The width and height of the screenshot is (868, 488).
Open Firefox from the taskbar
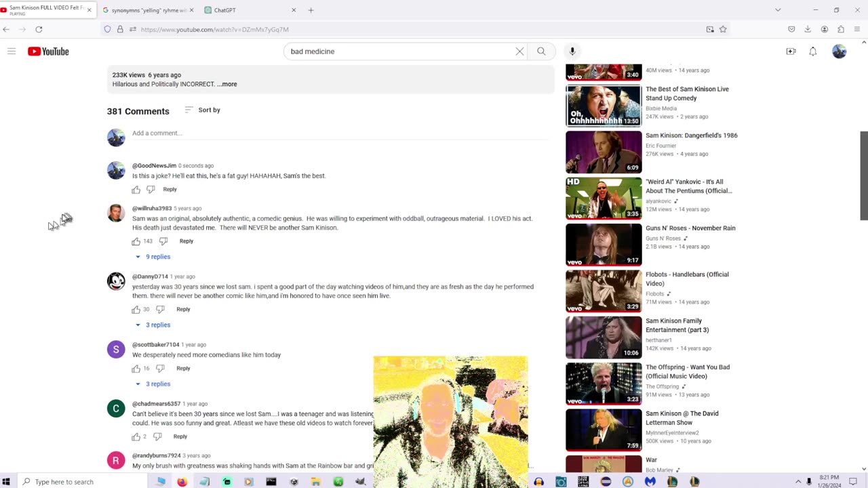182,482
